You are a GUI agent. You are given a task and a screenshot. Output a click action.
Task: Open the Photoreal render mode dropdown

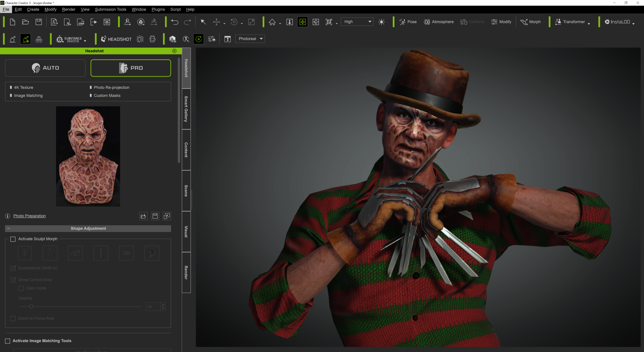(x=250, y=39)
